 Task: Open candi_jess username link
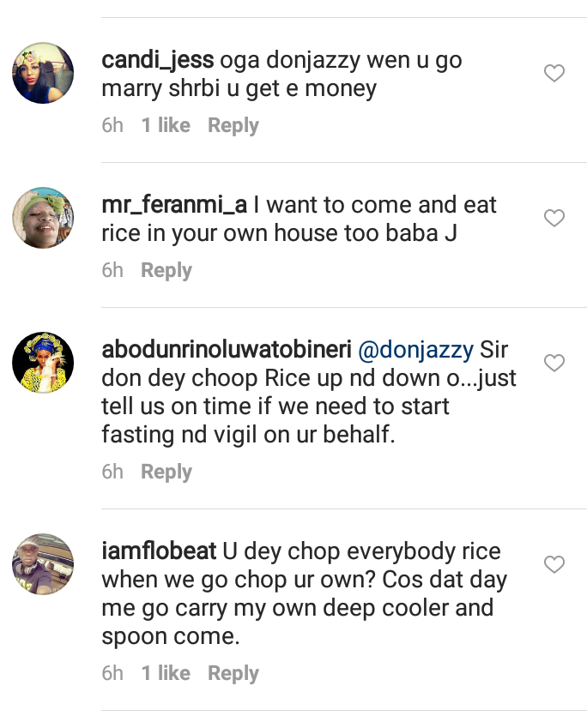[158, 61]
